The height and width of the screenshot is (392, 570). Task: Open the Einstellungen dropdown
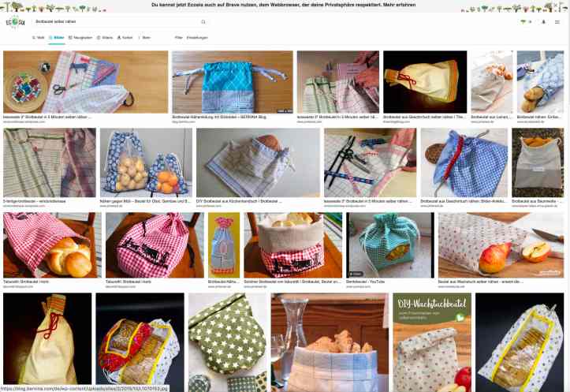pyautogui.click(x=197, y=37)
